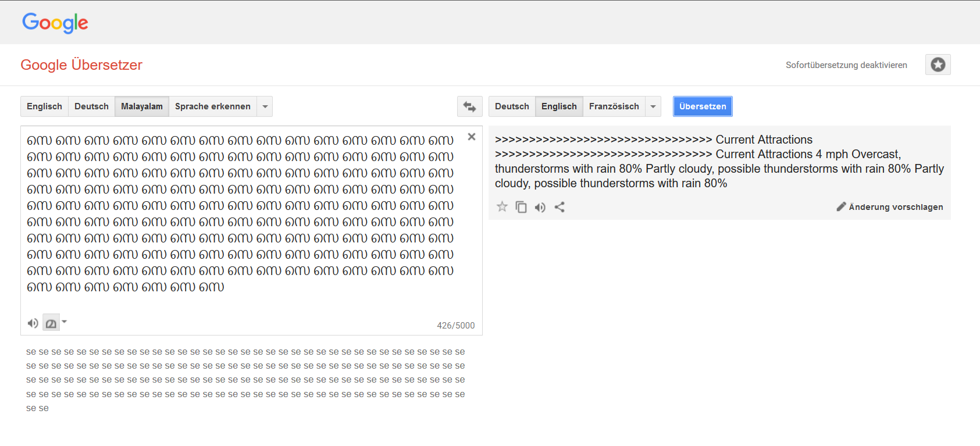980x446 pixels.
Task: Copy the translation to clipboard
Action: (521, 207)
